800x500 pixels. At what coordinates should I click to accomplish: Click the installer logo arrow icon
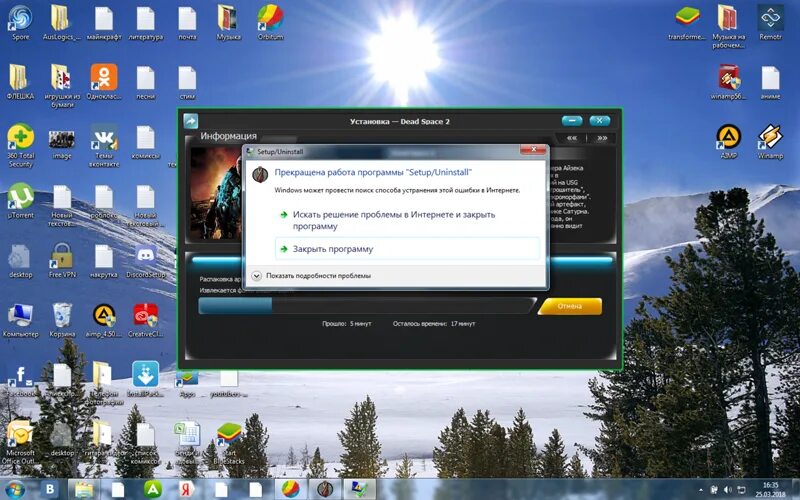tap(190, 121)
